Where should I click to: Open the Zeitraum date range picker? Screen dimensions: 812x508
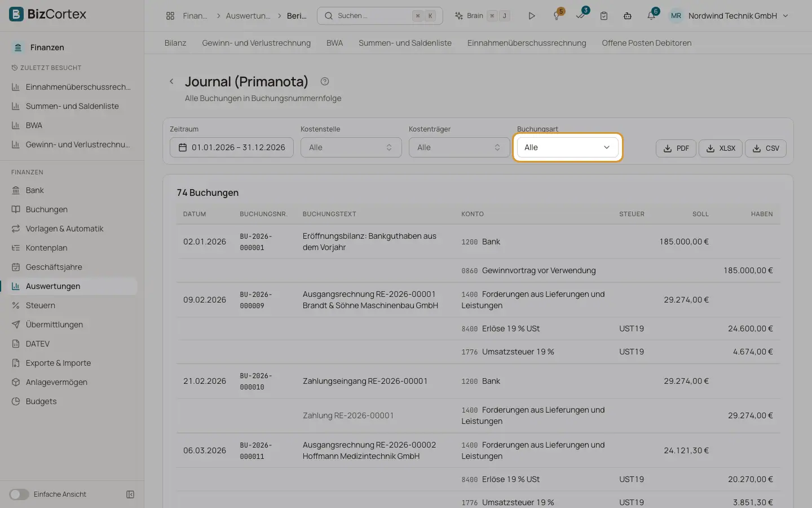click(231, 147)
